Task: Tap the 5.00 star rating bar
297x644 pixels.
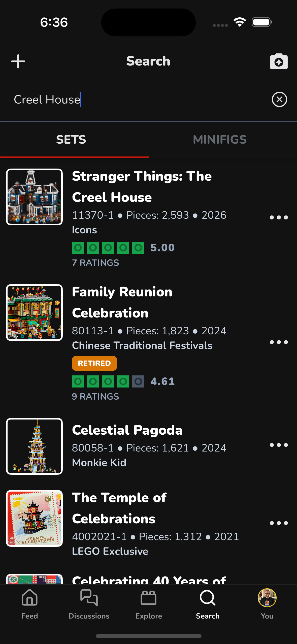Action: pos(108,248)
